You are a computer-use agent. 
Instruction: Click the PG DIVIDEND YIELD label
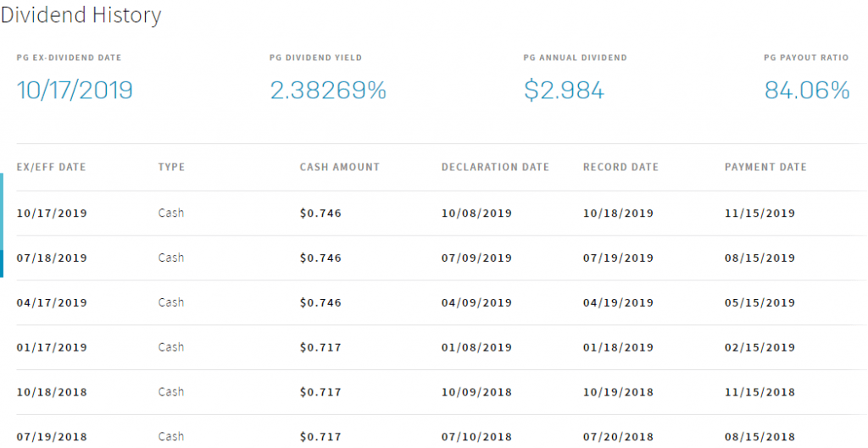tap(315, 58)
